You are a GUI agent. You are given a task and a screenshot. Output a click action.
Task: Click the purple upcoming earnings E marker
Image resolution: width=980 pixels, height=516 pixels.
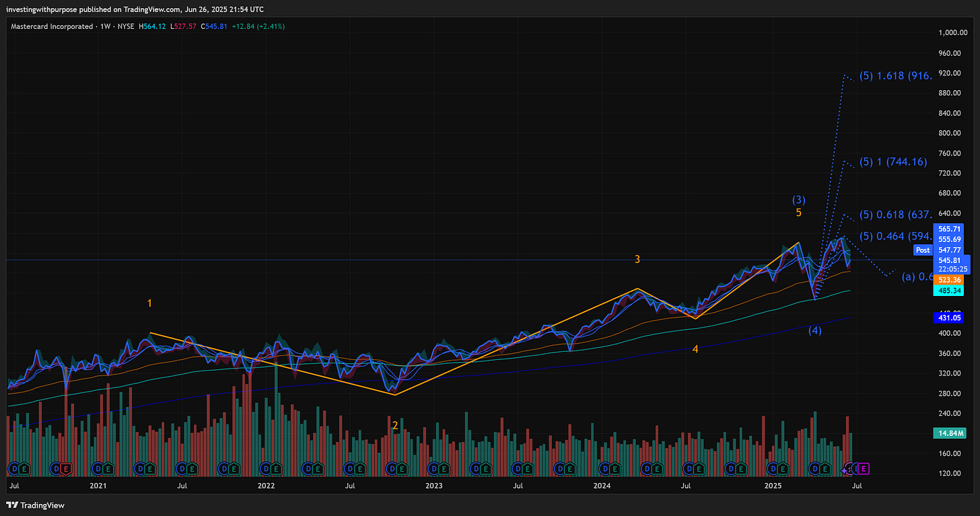point(865,468)
